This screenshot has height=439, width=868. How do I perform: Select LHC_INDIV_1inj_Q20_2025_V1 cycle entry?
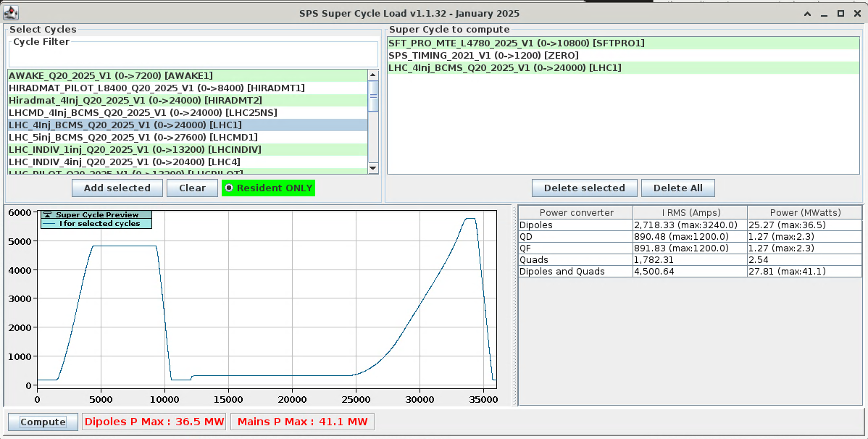(x=135, y=149)
